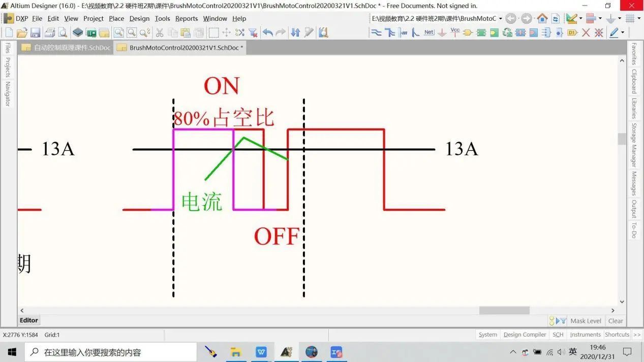Click the hierarchy up/down arrows icon
644x362 pixels.
click(295, 32)
